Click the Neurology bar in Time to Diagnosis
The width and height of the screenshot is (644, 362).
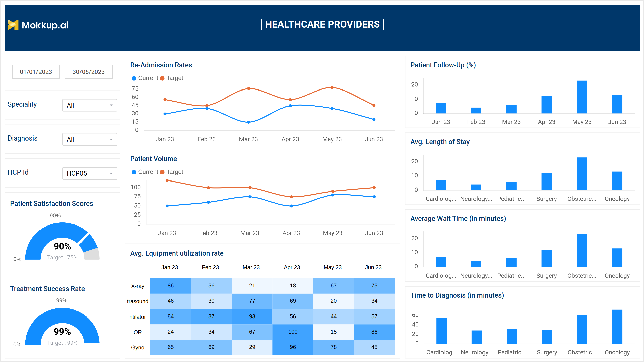[x=477, y=337]
